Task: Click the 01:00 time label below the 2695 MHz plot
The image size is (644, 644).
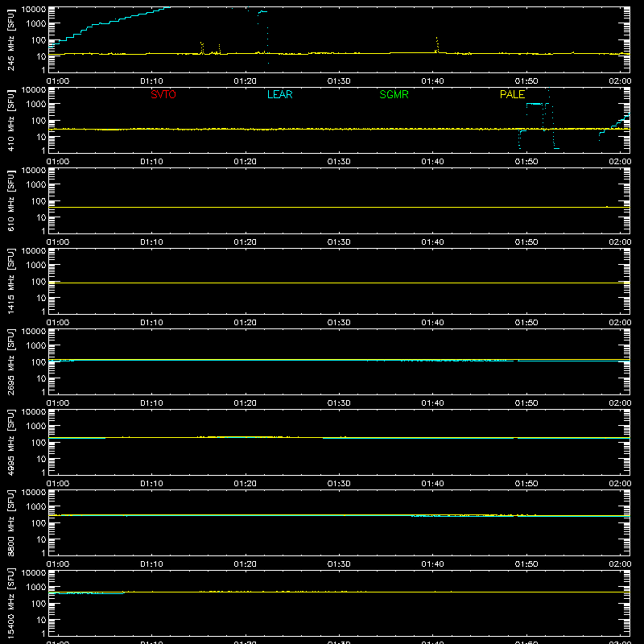Action: tap(58, 403)
